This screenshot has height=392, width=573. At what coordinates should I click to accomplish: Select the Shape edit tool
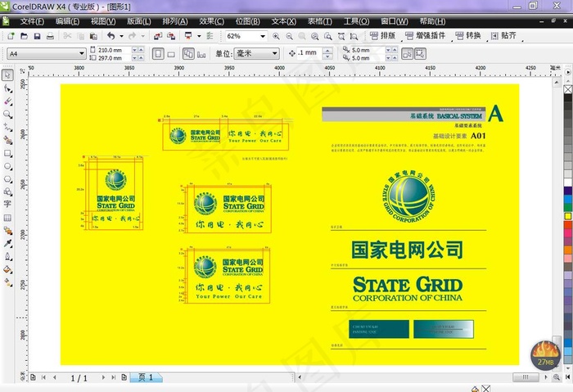(7, 88)
